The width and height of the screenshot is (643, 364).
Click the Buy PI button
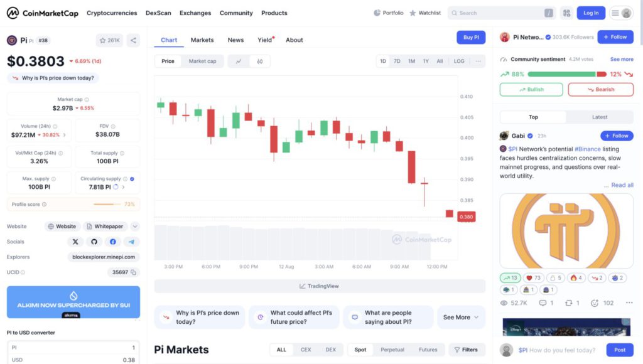pyautogui.click(x=471, y=38)
